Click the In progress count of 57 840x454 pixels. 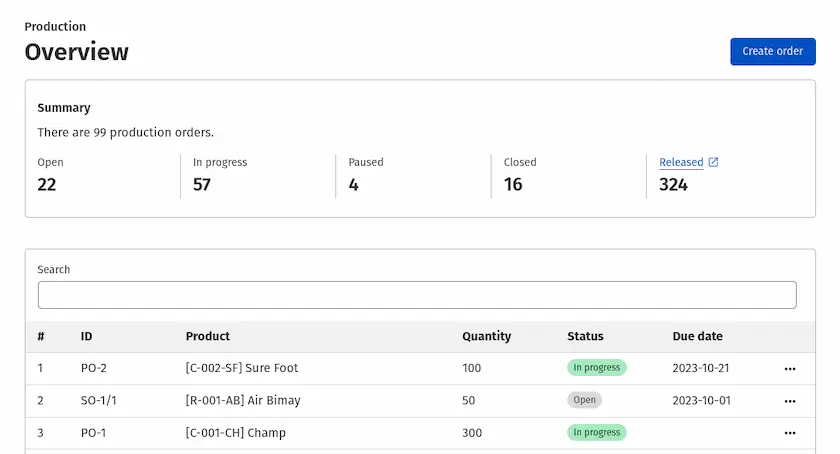click(x=202, y=184)
